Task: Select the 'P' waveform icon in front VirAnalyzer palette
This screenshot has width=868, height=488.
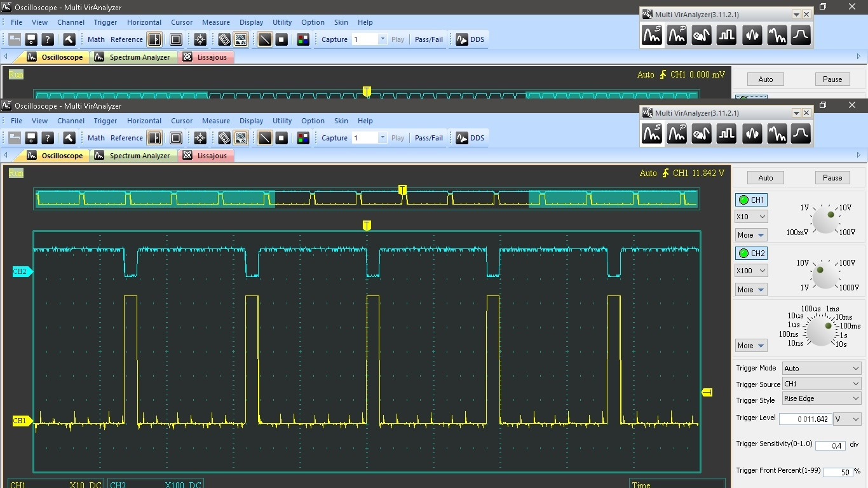Action: (677, 133)
